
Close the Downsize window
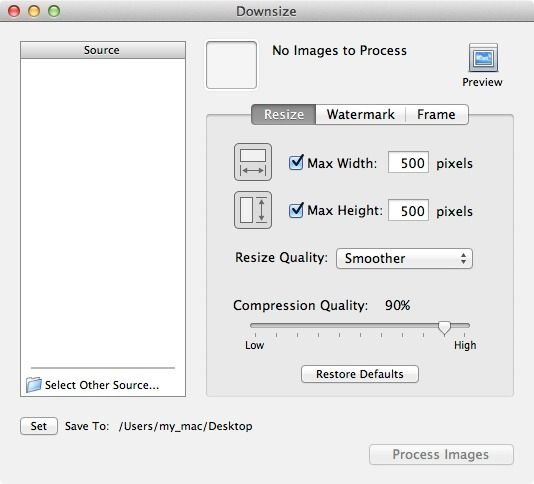(14, 11)
